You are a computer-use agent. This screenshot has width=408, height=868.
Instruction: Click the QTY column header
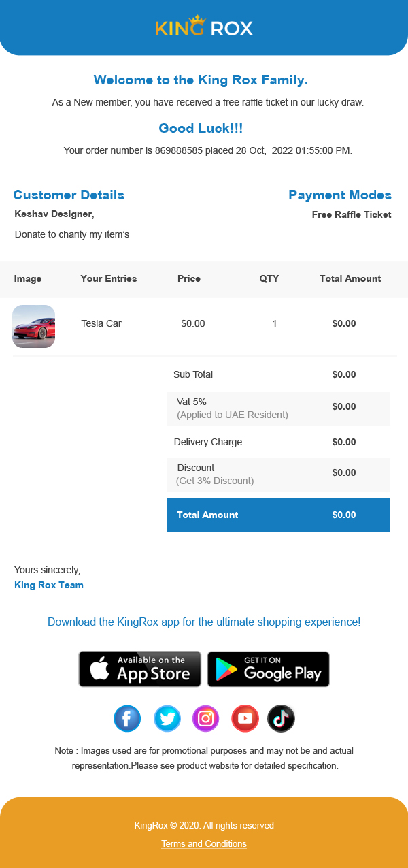269,278
